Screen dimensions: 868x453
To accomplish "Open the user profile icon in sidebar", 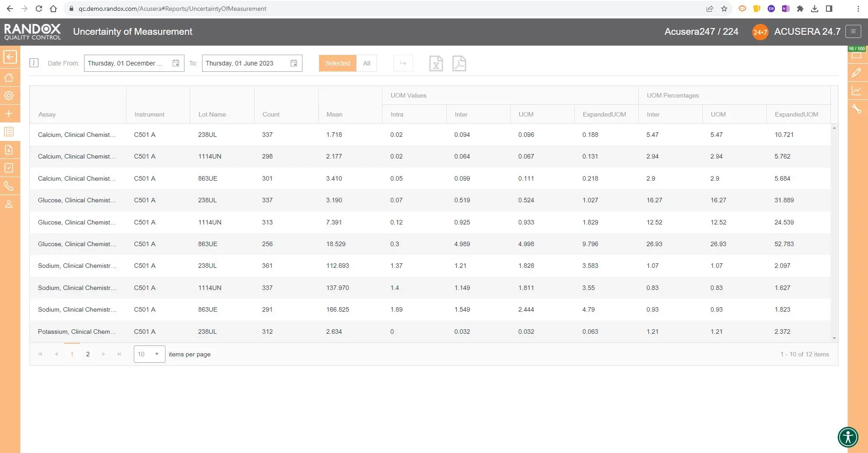I will coord(9,204).
